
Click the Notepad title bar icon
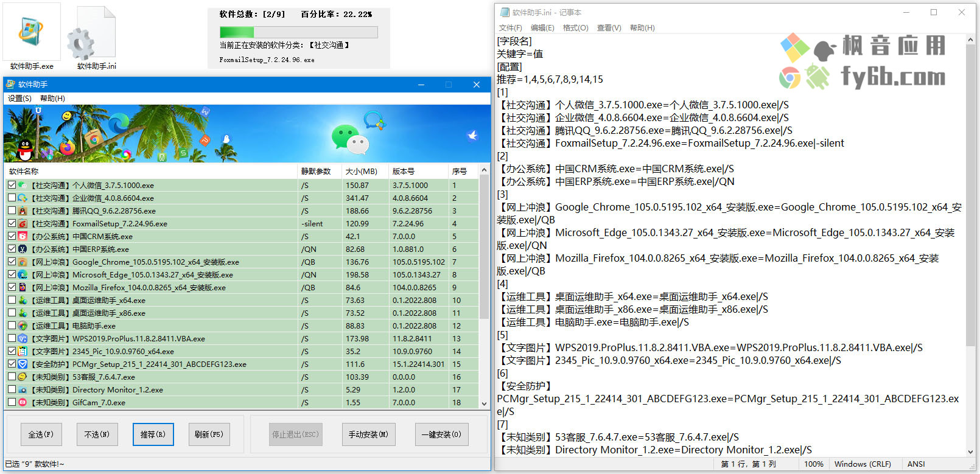point(505,12)
